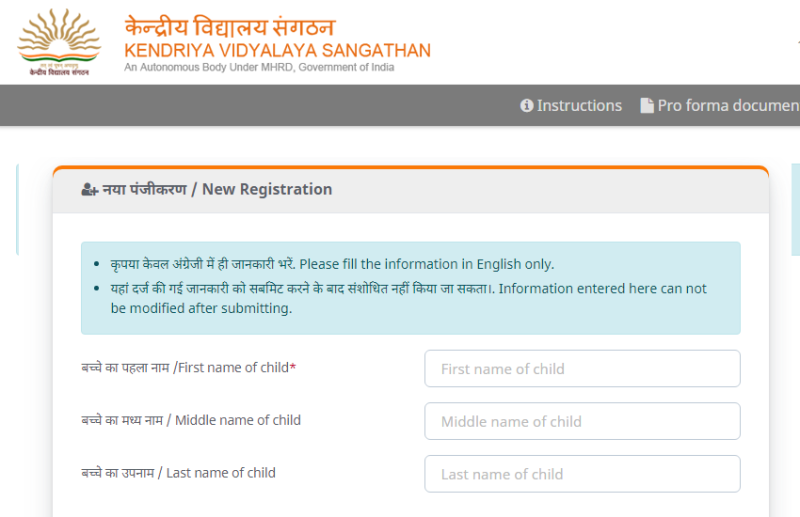Viewport: 800px width, 517px height.
Task: Click the Last name of child label
Action: (178, 473)
